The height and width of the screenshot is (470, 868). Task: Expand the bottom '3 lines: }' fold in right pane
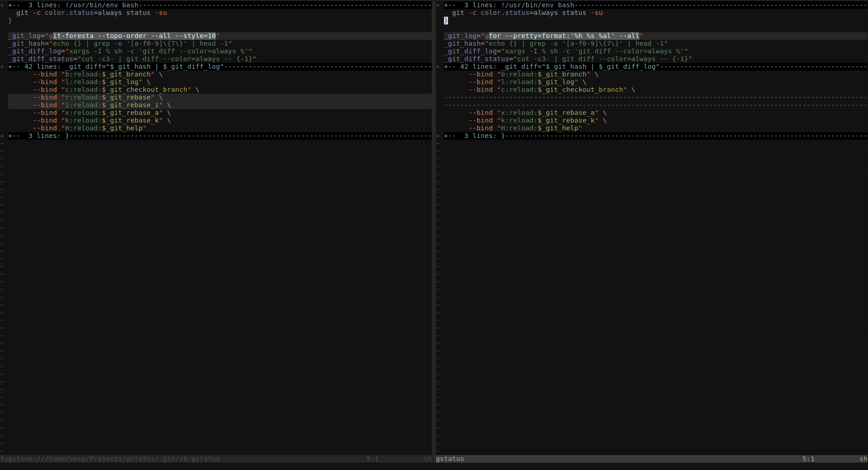[656, 136]
